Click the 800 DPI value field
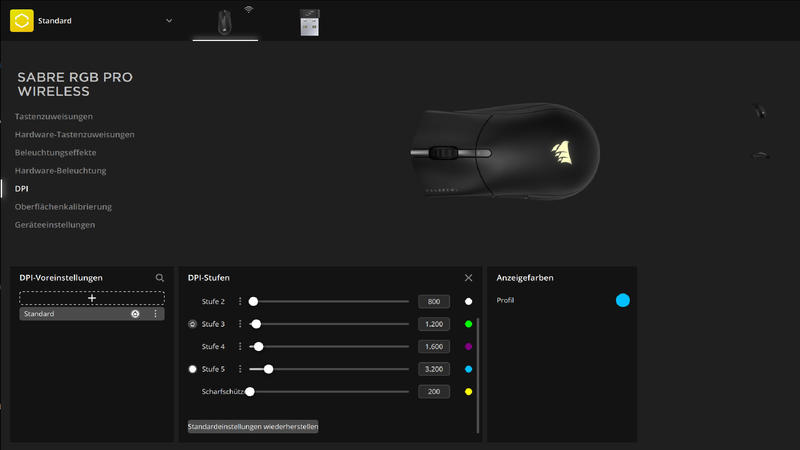The image size is (800, 450). pos(434,302)
